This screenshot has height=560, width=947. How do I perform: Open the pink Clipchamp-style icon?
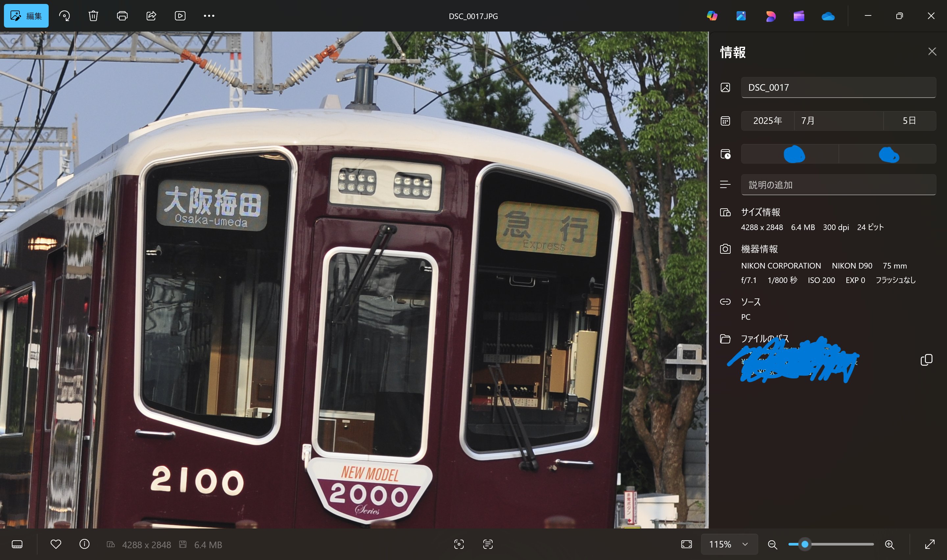(770, 16)
